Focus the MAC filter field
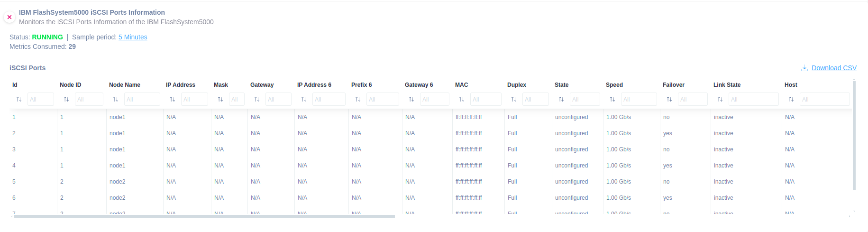 point(486,99)
